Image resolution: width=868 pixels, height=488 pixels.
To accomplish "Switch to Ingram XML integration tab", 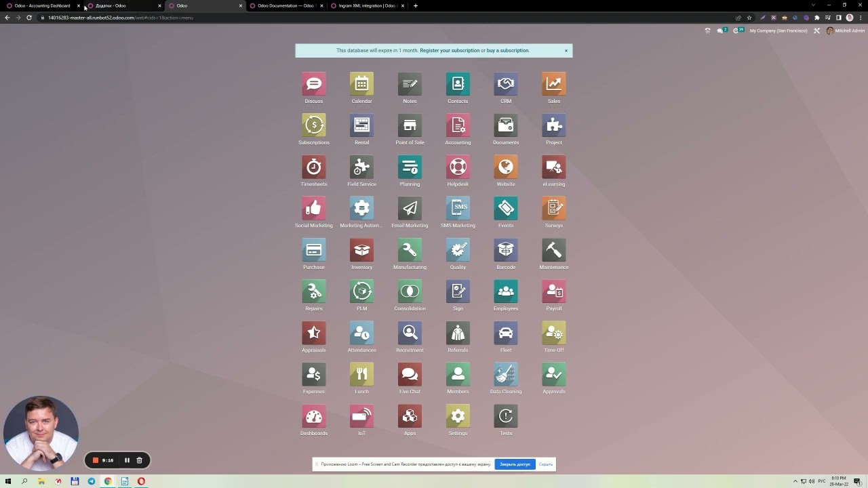I will [366, 5].
